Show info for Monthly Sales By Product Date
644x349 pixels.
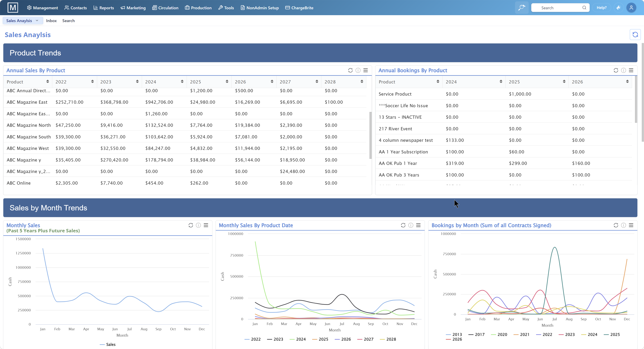pyautogui.click(x=411, y=225)
